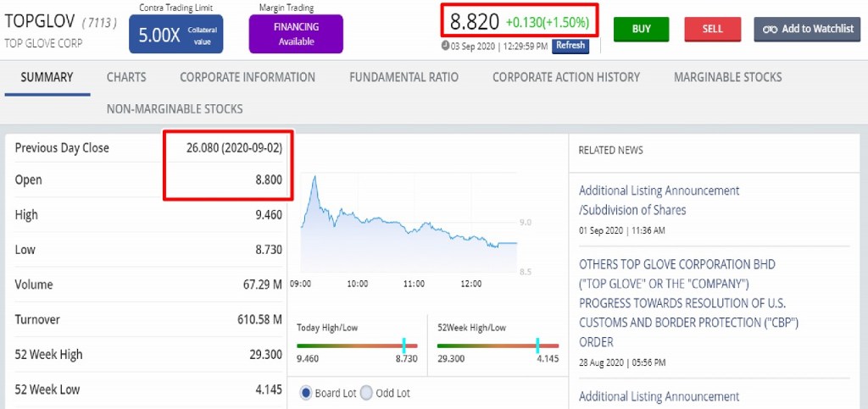Image resolution: width=868 pixels, height=409 pixels.
Task: Select the Board Lot radio button
Action: [306, 393]
